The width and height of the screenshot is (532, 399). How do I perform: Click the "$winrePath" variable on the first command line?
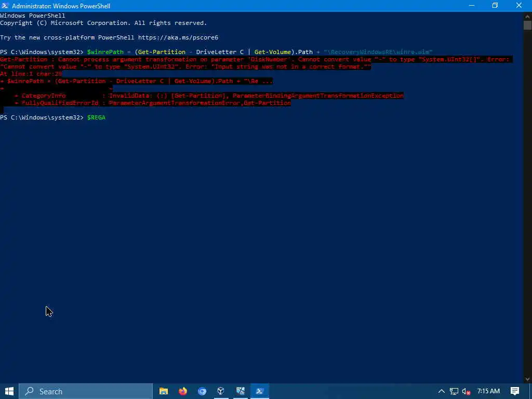[105, 52]
